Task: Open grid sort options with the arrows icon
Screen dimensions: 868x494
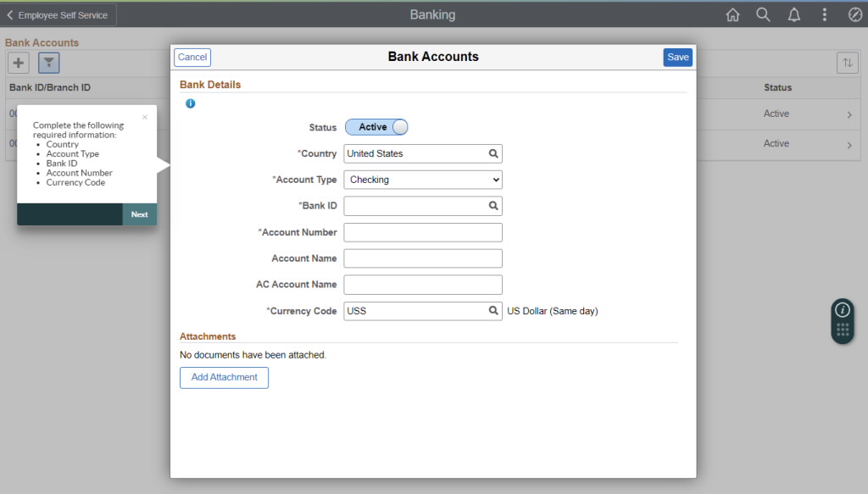Action: pos(848,62)
